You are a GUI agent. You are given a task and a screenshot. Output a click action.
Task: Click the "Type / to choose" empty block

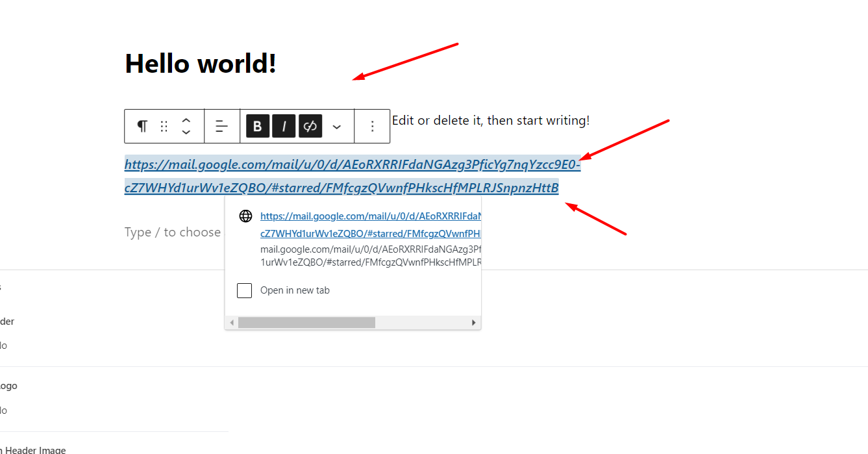coord(173,233)
